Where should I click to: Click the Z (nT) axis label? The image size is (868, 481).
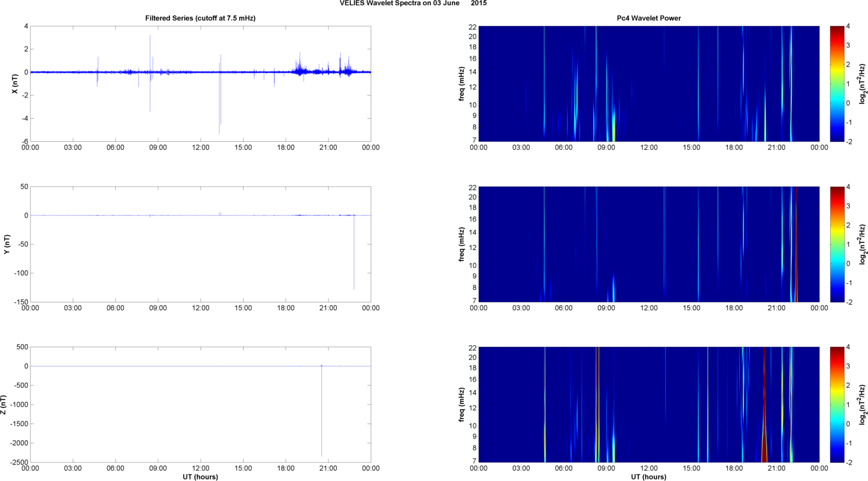tap(3, 405)
